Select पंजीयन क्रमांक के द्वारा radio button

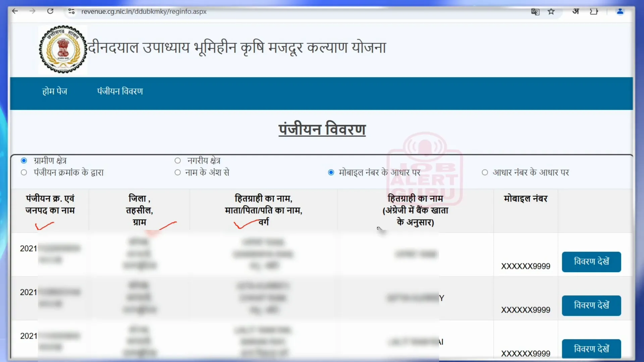click(x=24, y=172)
